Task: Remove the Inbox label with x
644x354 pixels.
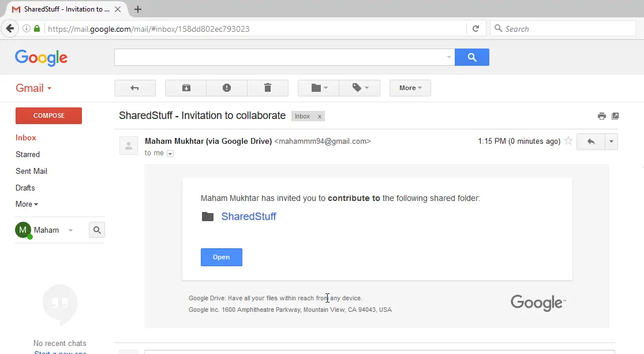Action: pyautogui.click(x=320, y=116)
